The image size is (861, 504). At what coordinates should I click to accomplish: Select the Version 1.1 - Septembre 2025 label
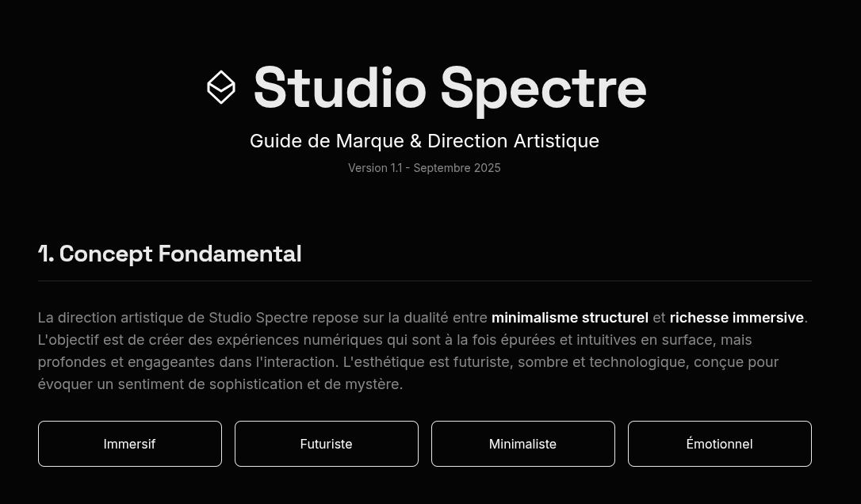click(x=424, y=167)
